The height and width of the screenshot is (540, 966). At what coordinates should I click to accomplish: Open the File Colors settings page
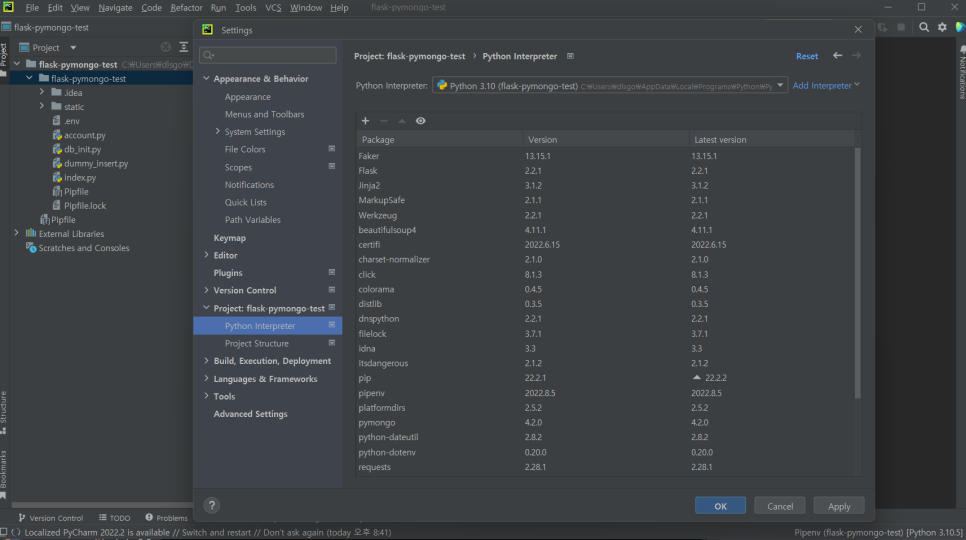coord(245,149)
